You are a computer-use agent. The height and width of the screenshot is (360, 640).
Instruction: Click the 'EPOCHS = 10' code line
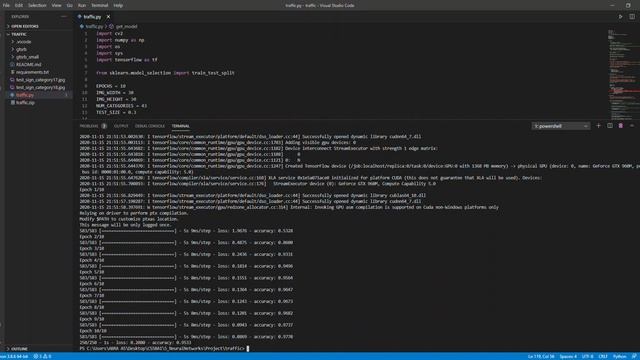tap(111, 86)
